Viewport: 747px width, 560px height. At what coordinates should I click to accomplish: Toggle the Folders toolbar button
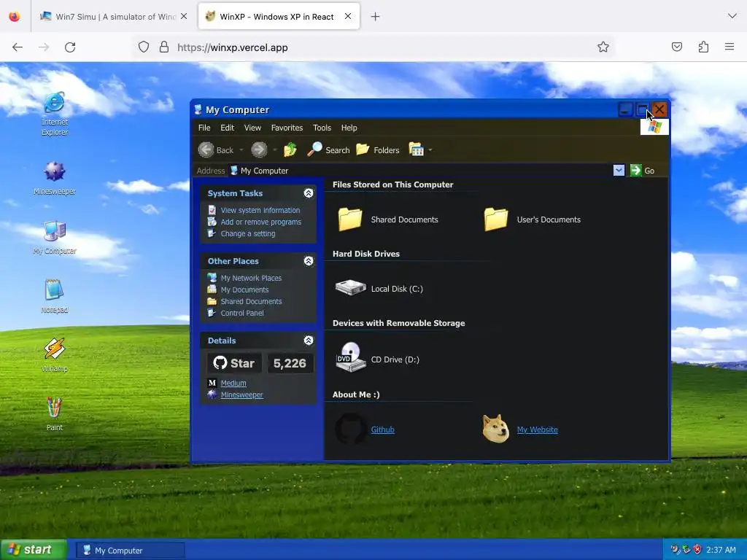point(378,150)
